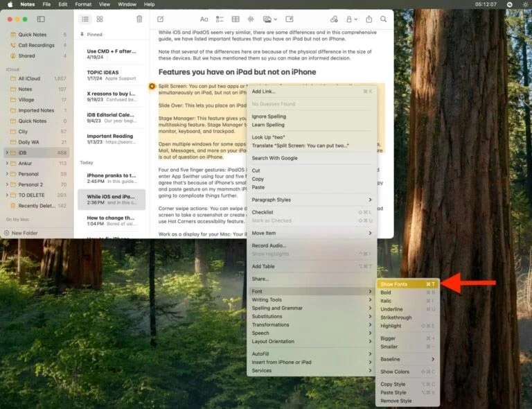This screenshot has width=532, height=409.
Task: Select Remove Style in Font submenu
Action: click(407, 401)
